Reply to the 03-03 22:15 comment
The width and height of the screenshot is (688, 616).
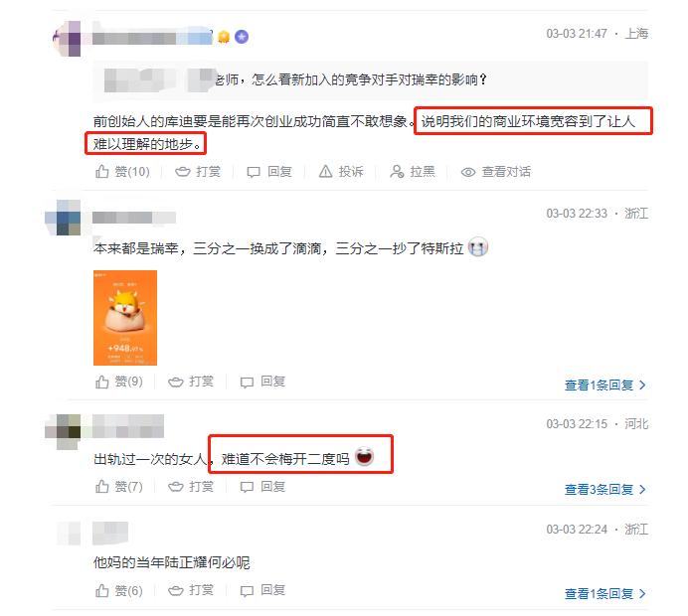(262, 486)
